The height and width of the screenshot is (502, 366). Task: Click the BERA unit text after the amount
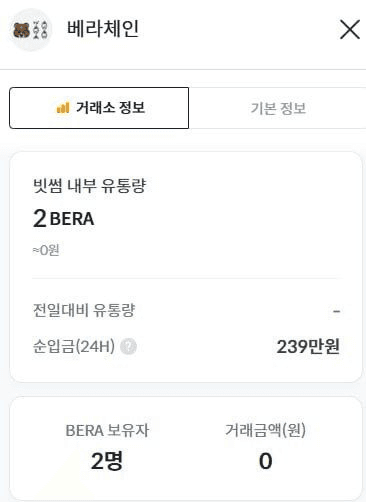pyautogui.click(x=72, y=219)
